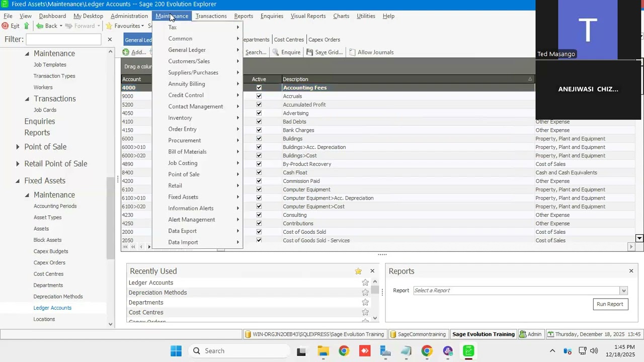The height and width of the screenshot is (362, 644).
Task: Toggle Active checkbox for Cash Float
Action: (259, 172)
